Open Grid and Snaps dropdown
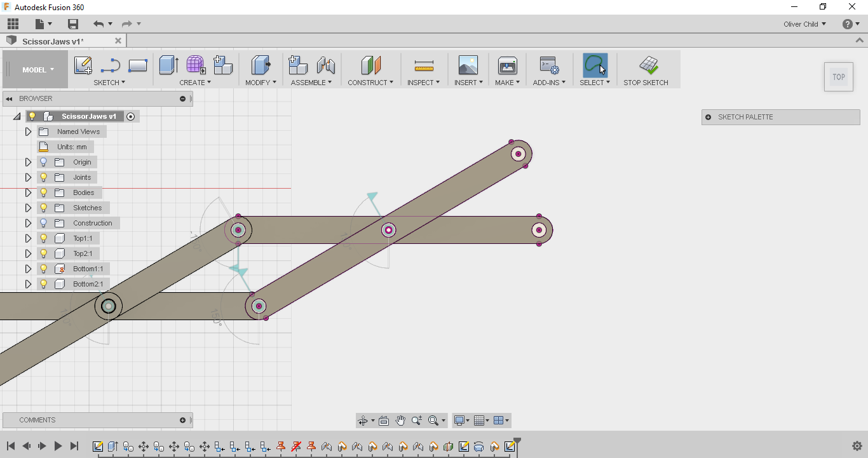Viewport: 868px width, 458px height. coord(482,421)
